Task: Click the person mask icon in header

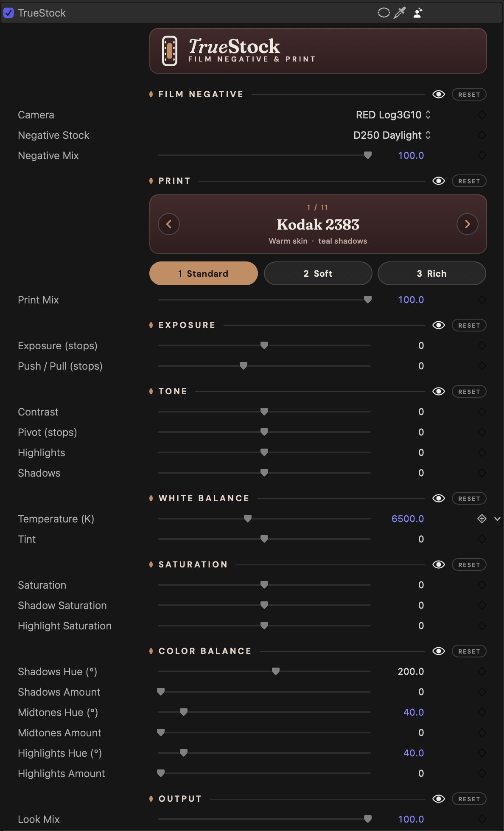Action: coord(418,13)
